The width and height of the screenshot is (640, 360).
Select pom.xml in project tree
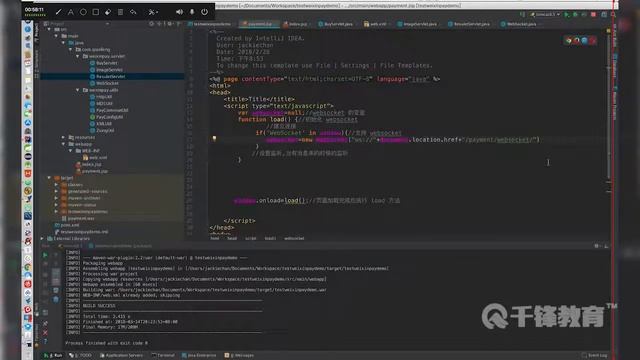pos(67,225)
